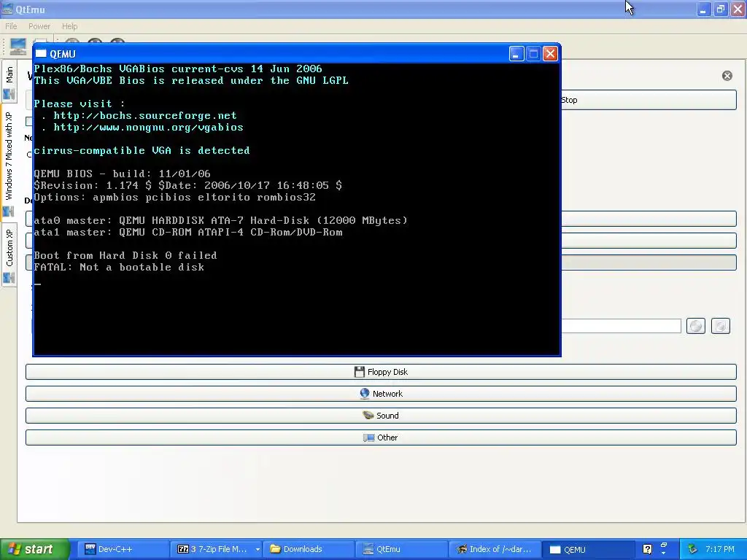This screenshot has width=747, height=560.
Task: Open the Help menu in QtEmu
Action: (x=69, y=26)
